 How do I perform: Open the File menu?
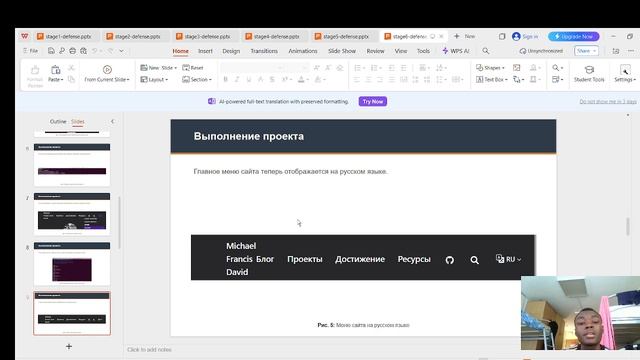coord(31,51)
